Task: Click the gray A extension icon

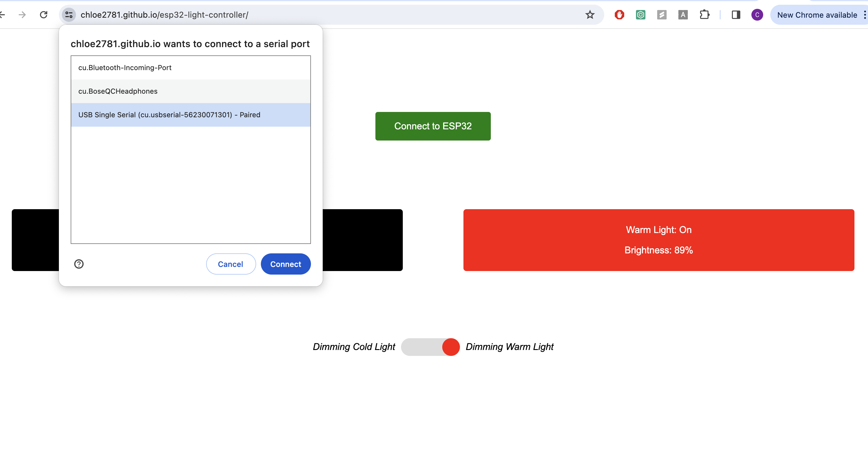Action: click(x=683, y=15)
